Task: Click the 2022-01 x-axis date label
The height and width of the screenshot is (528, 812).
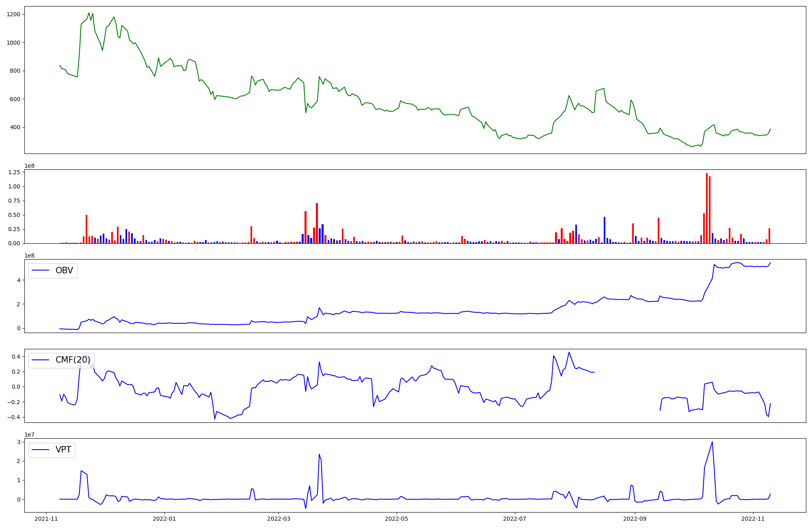Action: coord(164,519)
